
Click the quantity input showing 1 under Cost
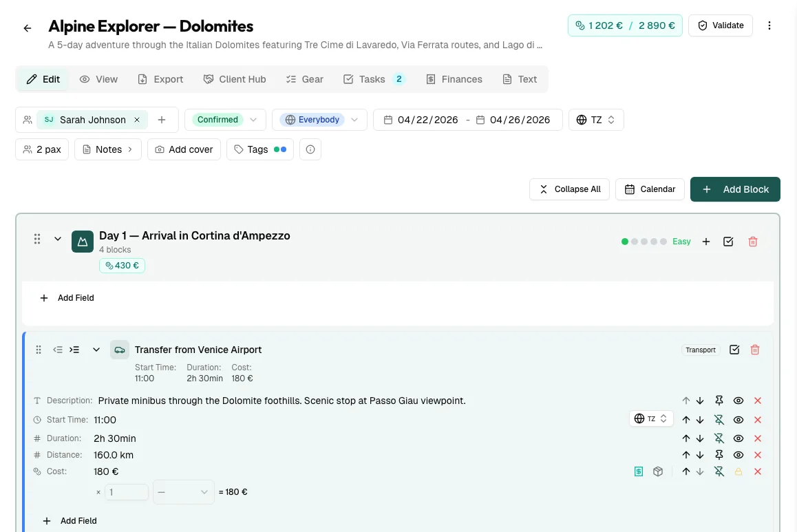coord(127,491)
